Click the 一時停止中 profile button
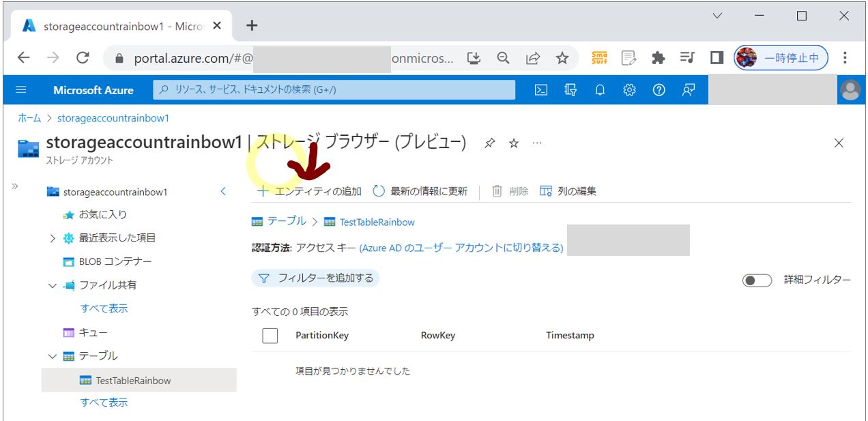Image resolution: width=868 pixels, height=421 pixels. pyautogui.click(x=781, y=58)
